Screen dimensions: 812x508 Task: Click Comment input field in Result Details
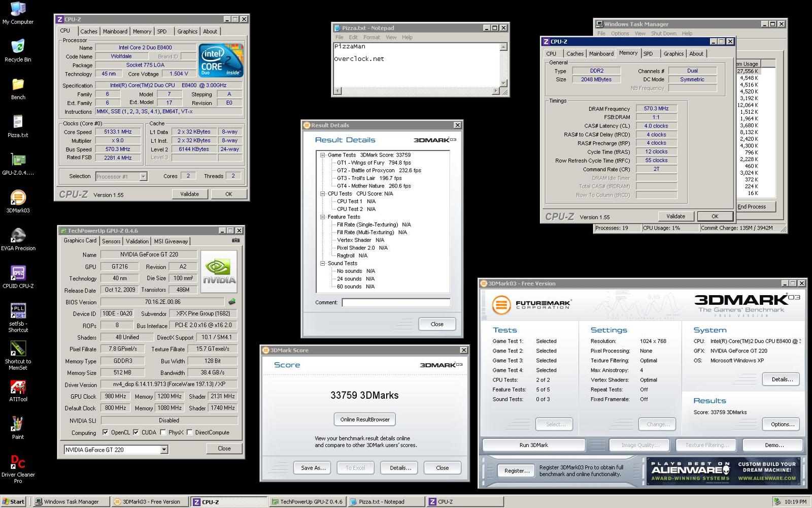tap(396, 302)
